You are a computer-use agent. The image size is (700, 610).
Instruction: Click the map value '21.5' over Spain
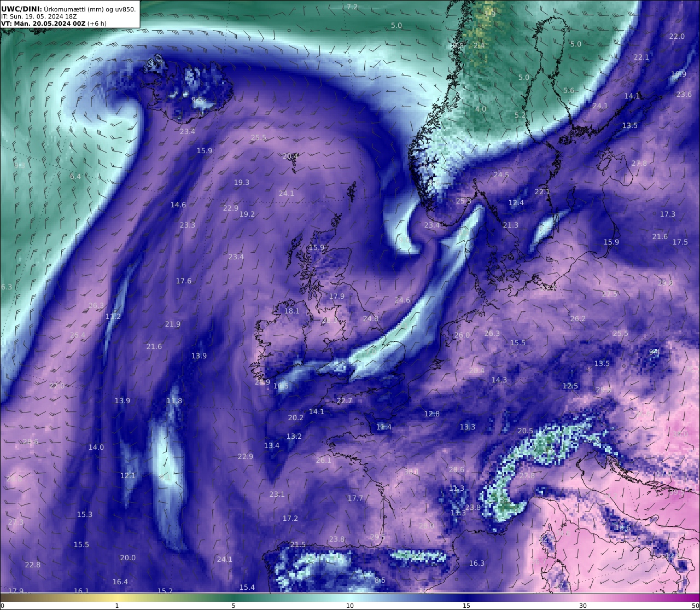298,545
